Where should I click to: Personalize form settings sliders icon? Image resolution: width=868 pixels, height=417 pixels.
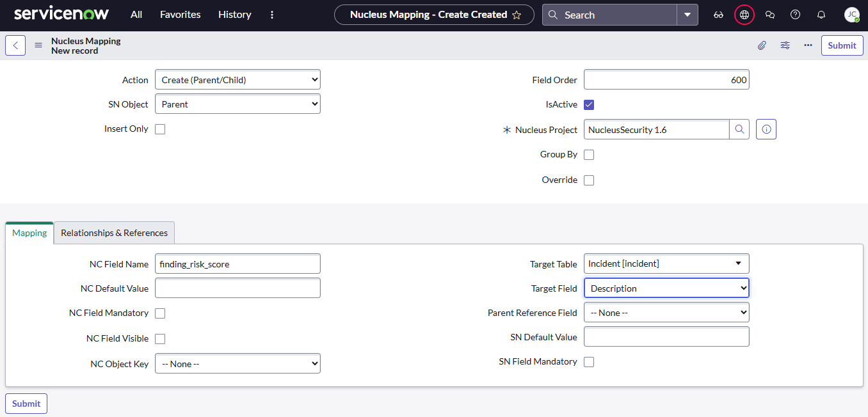(x=785, y=45)
